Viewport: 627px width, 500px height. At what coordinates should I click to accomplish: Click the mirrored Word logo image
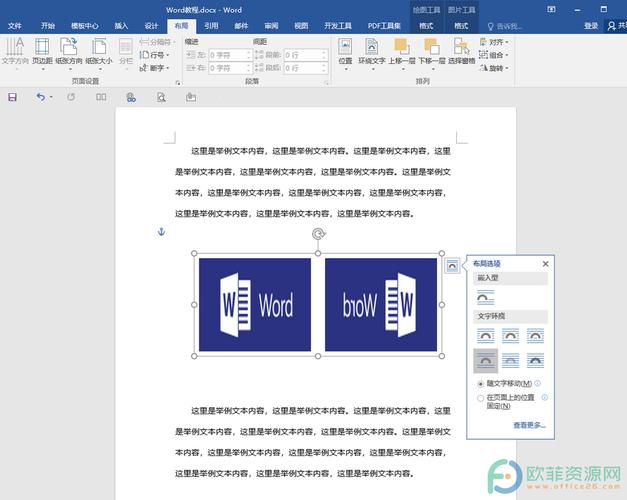click(x=381, y=305)
